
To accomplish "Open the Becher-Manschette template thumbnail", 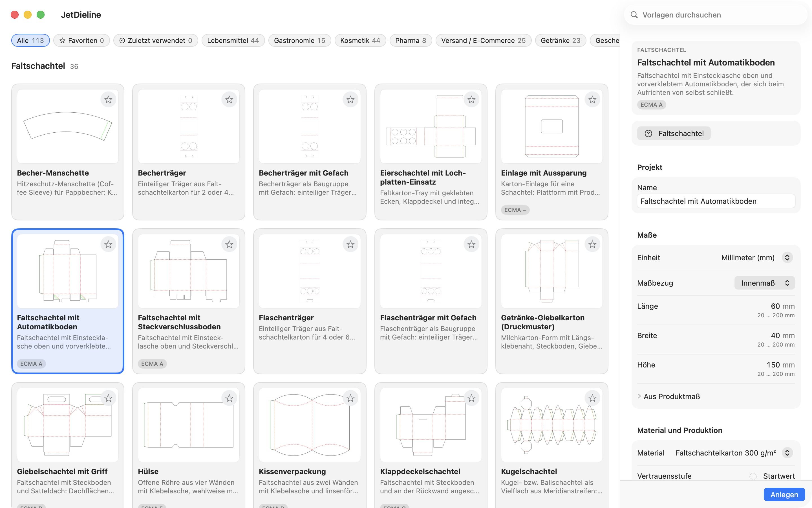I will pos(67,126).
